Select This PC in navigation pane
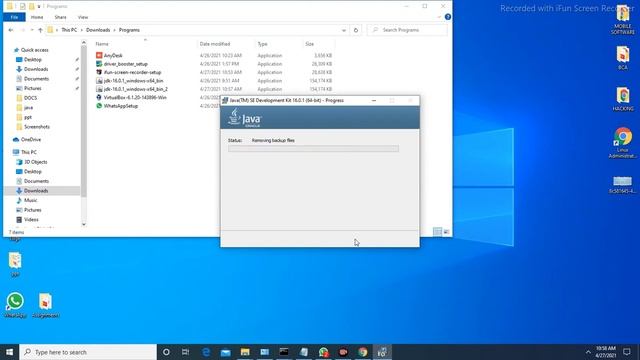 click(29, 152)
